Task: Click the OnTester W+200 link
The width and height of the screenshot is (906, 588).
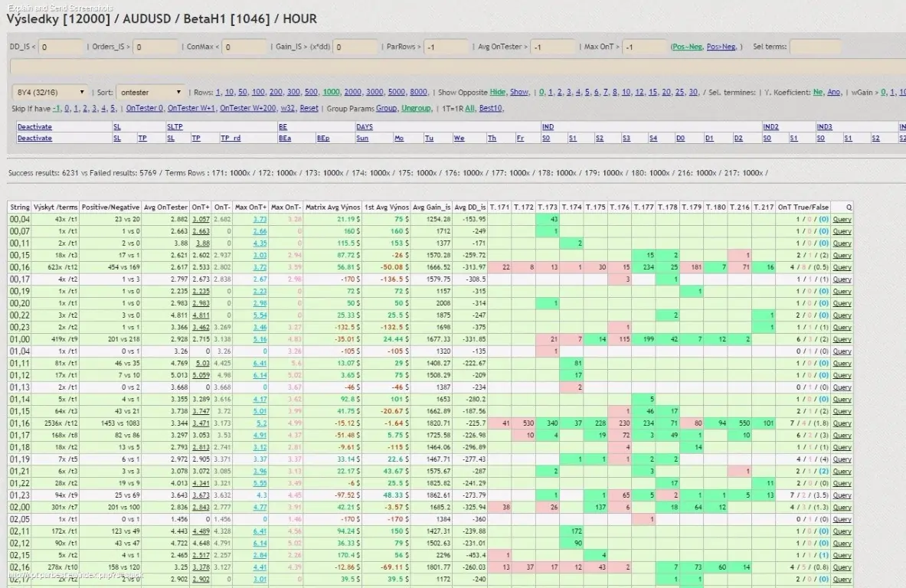Action: [248, 109]
